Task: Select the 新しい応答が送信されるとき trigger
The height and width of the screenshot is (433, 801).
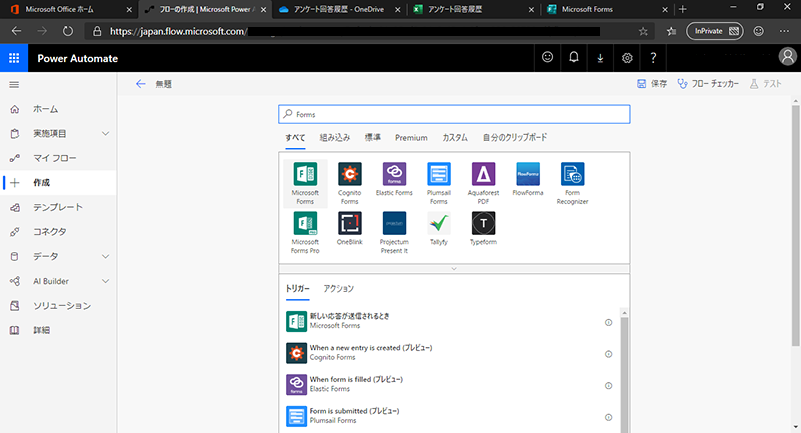Action: click(x=450, y=321)
